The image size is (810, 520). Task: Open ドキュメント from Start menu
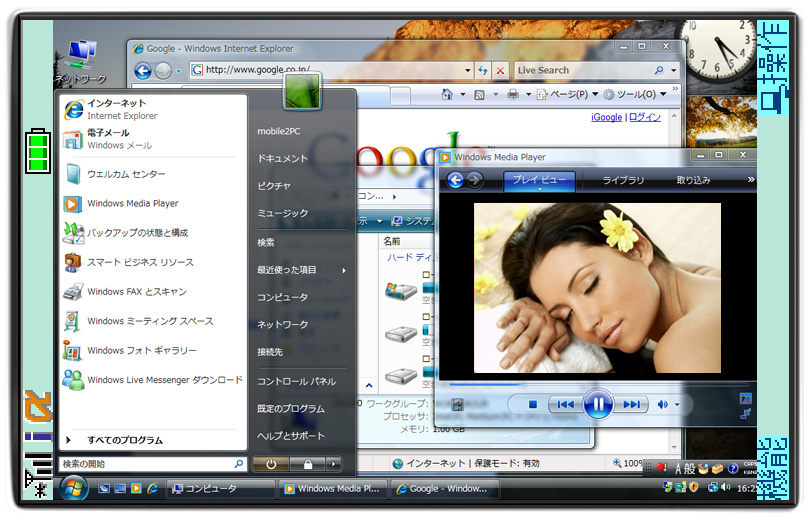pos(283,159)
